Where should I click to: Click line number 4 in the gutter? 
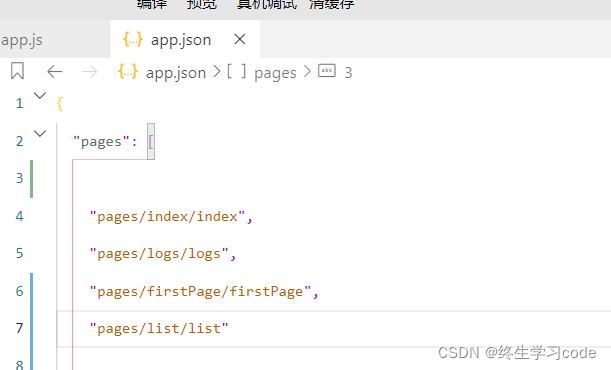[x=19, y=216]
